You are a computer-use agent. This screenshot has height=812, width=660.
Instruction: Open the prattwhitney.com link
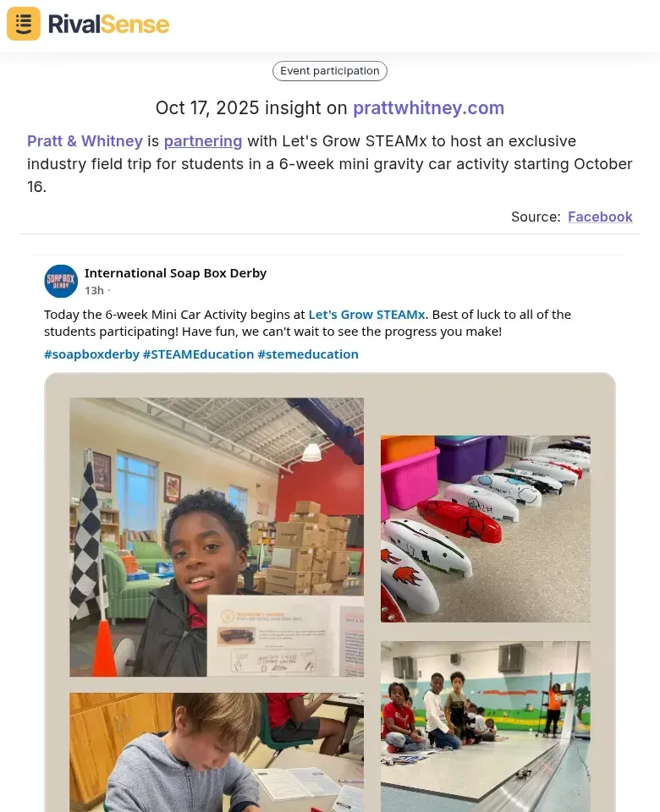(428, 107)
